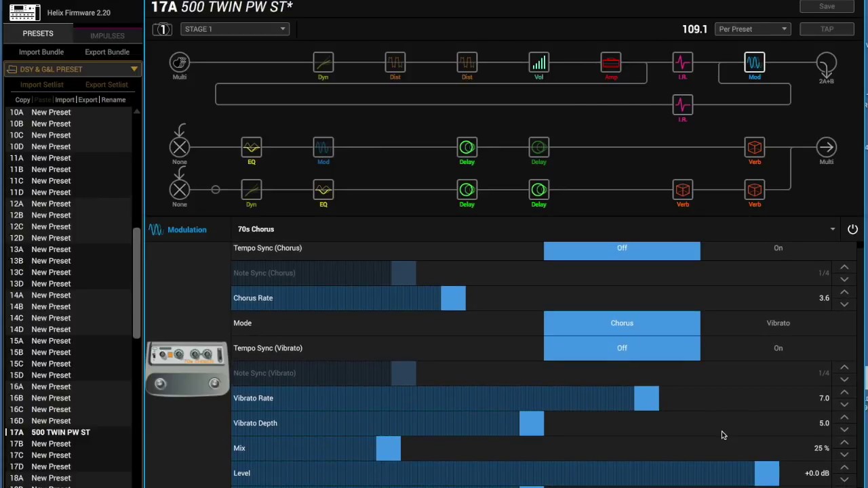Select the red Amp block
868x488 pixels.
coord(611,63)
